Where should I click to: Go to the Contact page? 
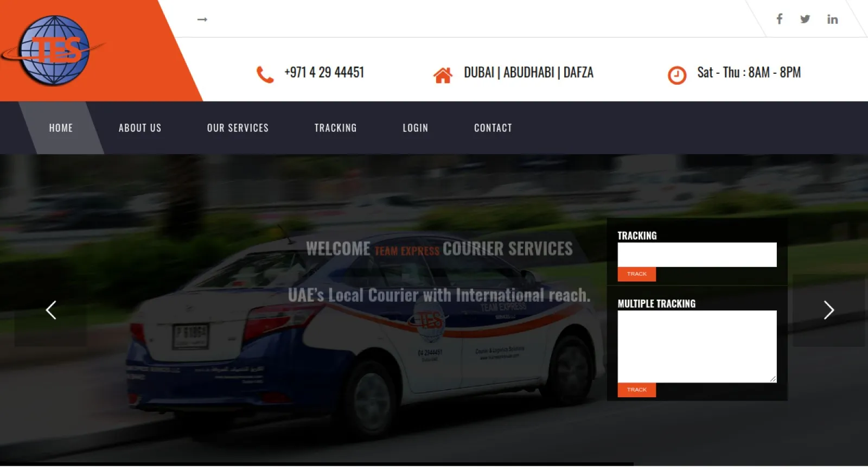(493, 128)
